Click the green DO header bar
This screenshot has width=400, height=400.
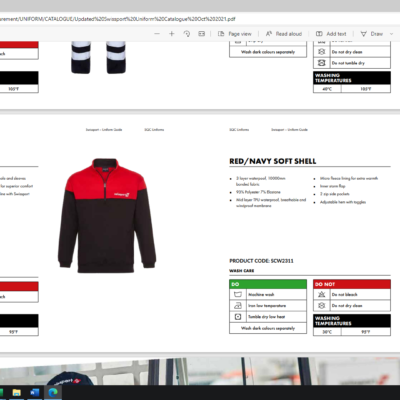pyautogui.click(x=268, y=284)
